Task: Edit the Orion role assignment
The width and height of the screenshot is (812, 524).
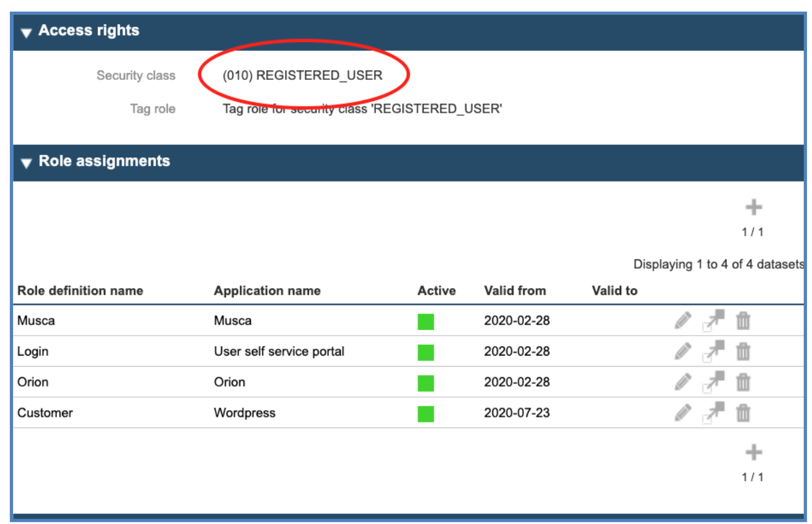Action: click(x=681, y=382)
